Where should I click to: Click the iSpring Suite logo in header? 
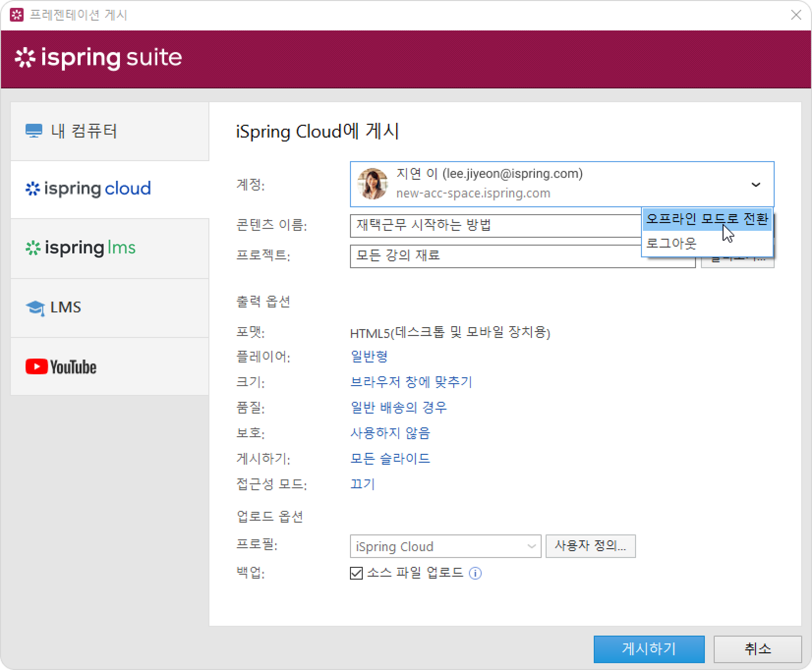click(98, 58)
